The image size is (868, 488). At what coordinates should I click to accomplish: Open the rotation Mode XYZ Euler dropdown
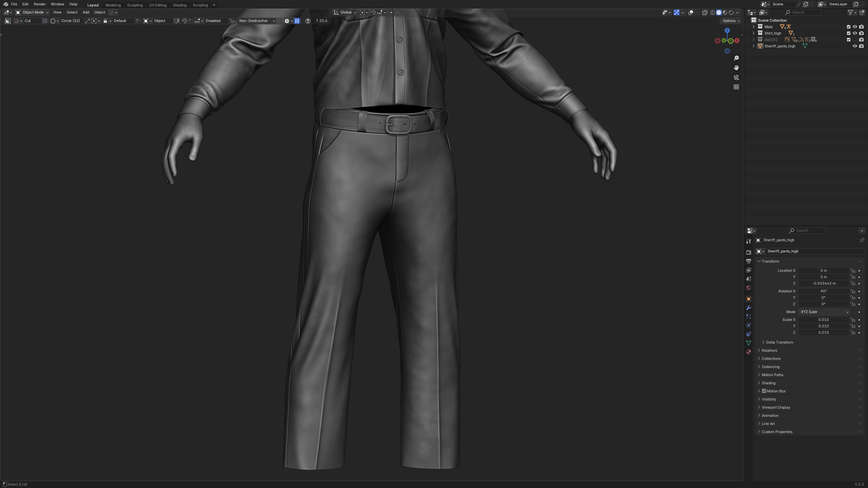824,312
